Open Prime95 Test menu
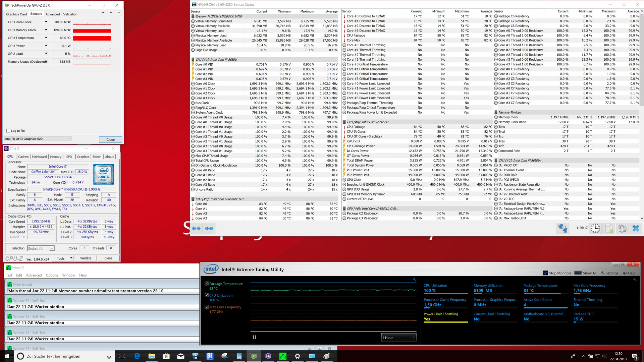This screenshot has width=644, height=362. (9, 275)
